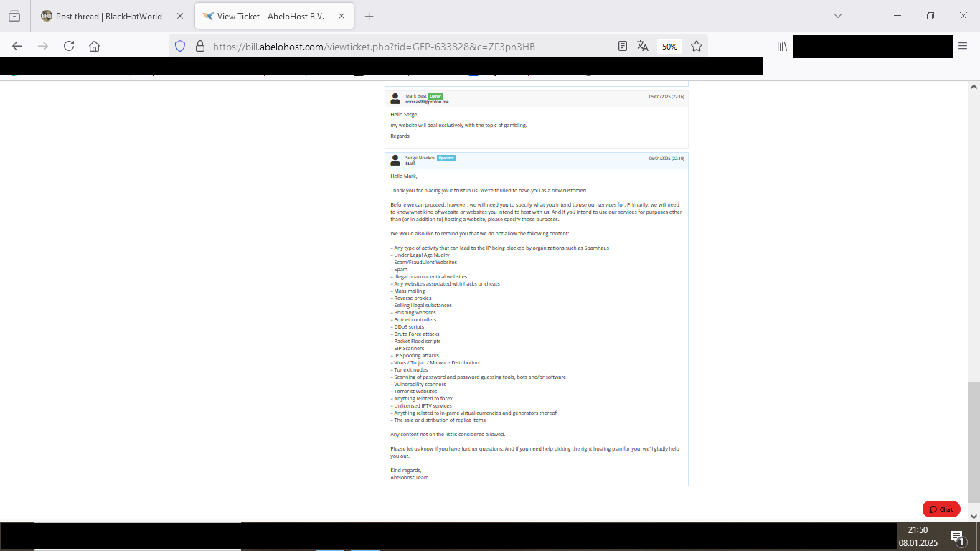This screenshot has width=980, height=551.
Task: Click the 'Vulnerability scanners' line
Action: click(x=418, y=385)
